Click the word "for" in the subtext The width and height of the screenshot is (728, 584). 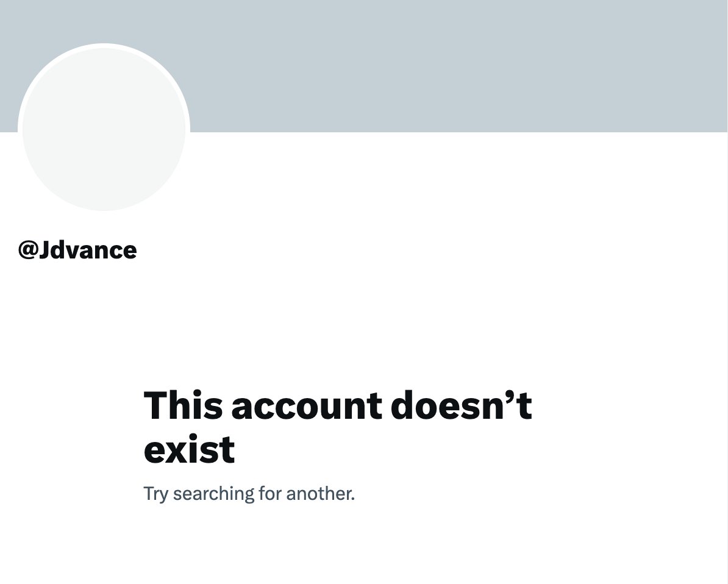[269, 493]
